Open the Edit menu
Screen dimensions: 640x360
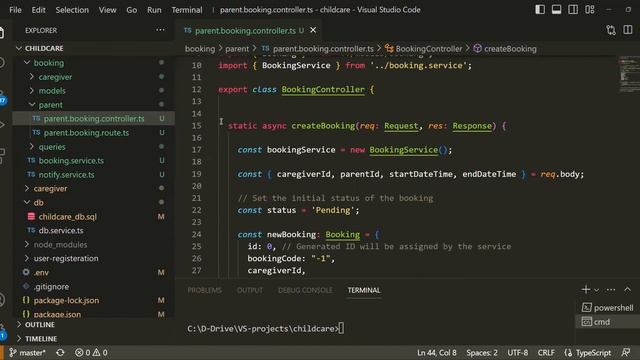pos(38,10)
